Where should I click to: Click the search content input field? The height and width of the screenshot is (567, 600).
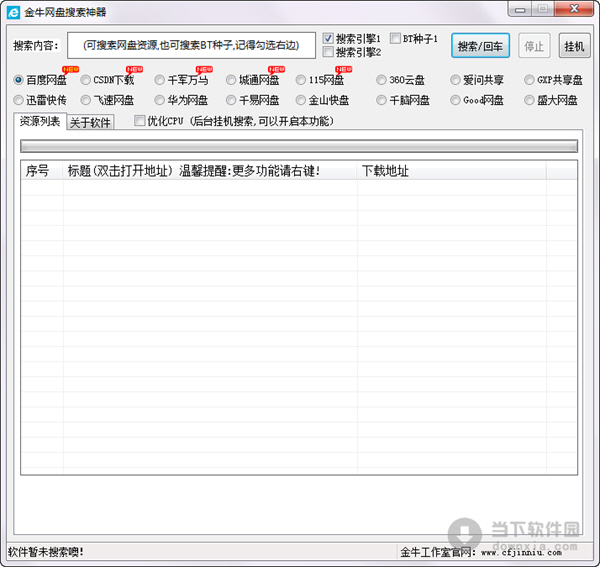191,46
